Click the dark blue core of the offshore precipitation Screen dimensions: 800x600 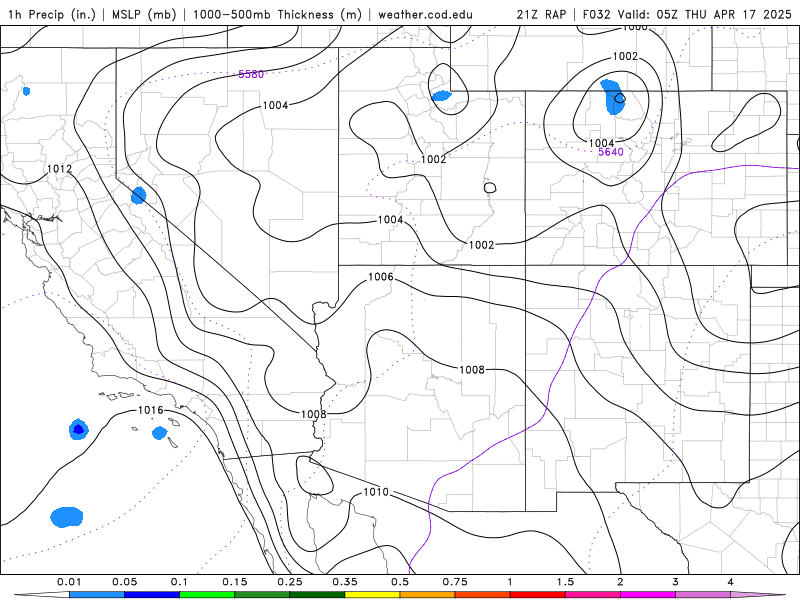coord(78,430)
